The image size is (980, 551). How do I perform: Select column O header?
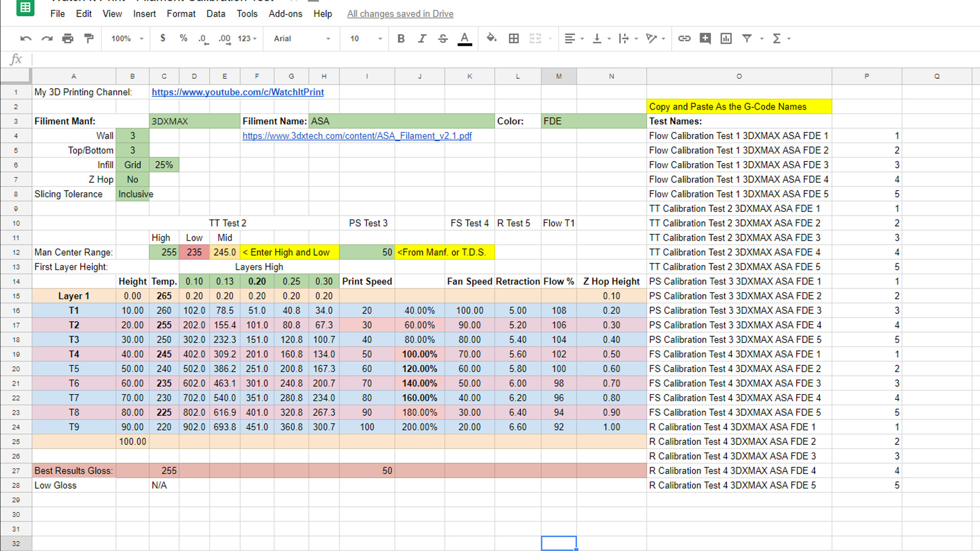pos(739,77)
